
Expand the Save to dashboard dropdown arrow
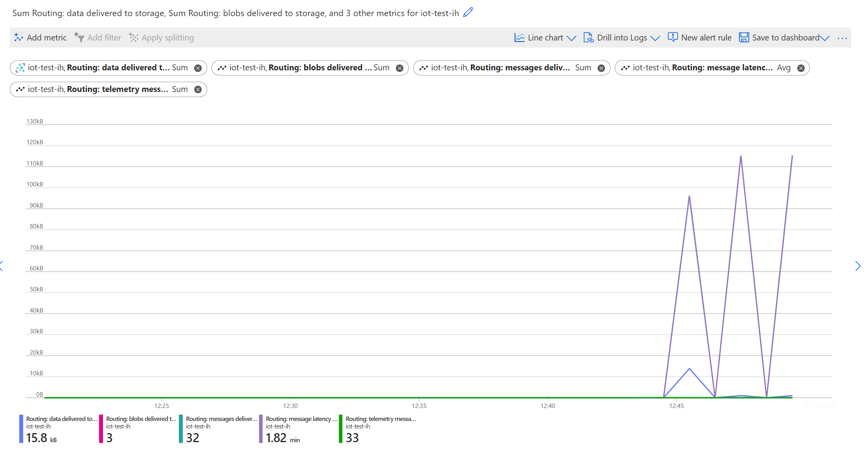tap(825, 38)
